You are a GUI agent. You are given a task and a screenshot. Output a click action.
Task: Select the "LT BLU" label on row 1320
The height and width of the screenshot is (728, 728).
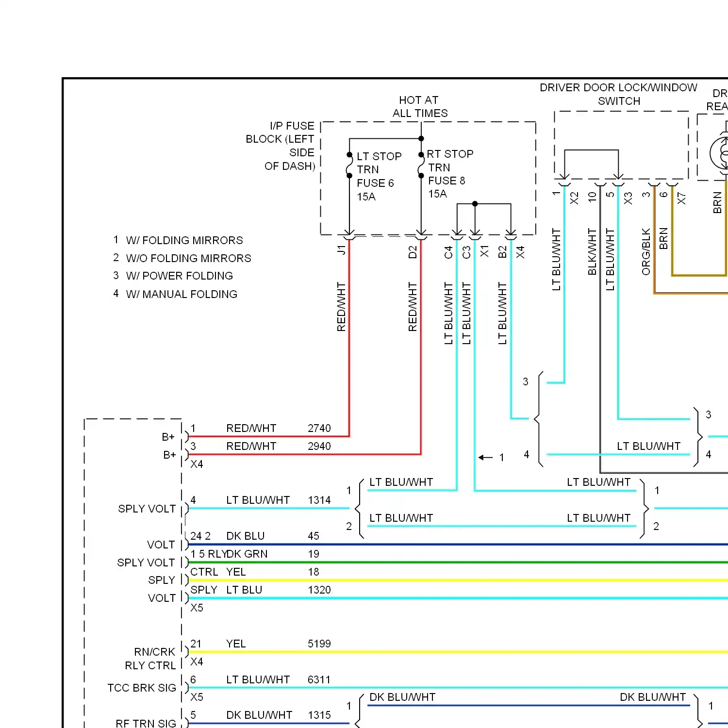[244, 590]
